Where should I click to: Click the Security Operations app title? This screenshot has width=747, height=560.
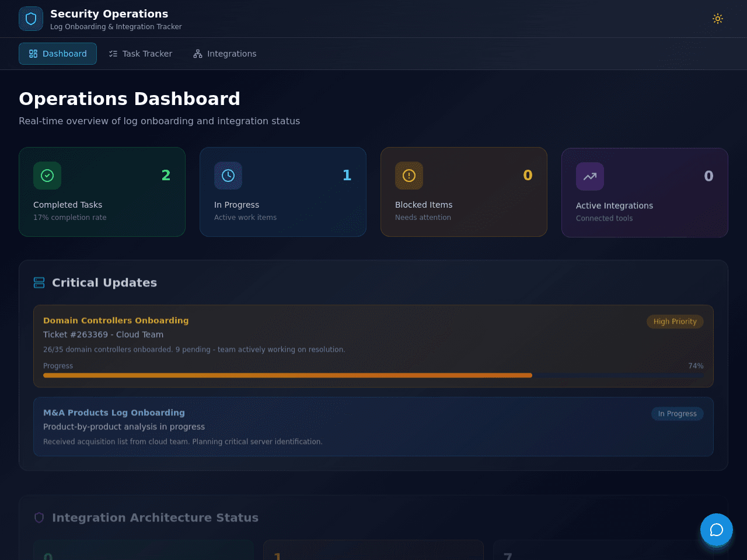point(109,14)
